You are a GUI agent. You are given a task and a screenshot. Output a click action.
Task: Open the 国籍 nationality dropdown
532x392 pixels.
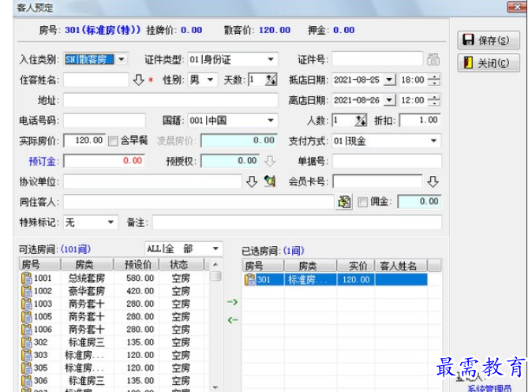[271, 121]
